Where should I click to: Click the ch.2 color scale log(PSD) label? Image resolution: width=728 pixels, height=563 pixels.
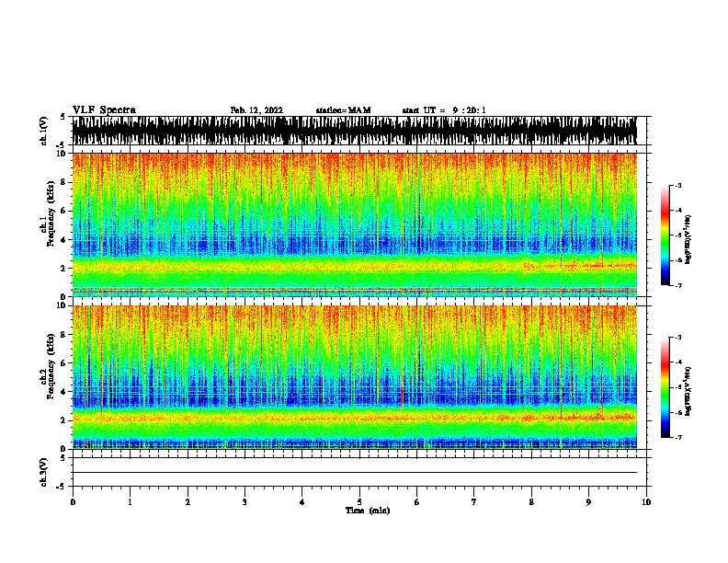(x=688, y=391)
